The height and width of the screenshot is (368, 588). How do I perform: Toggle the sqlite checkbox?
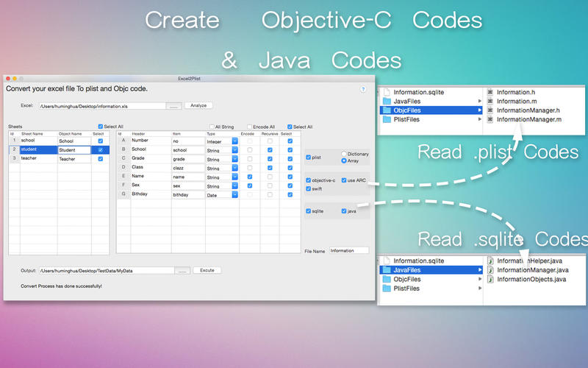point(308,211)
